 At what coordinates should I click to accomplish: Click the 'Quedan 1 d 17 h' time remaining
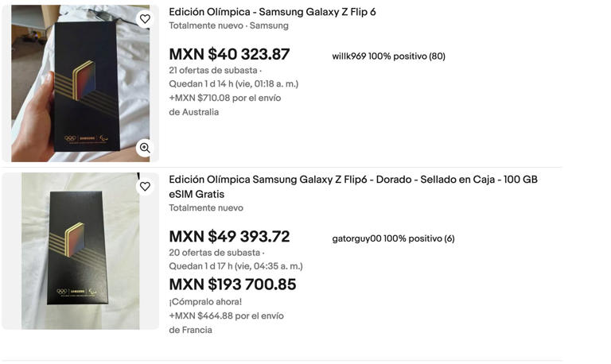click(x=235, y=266)
